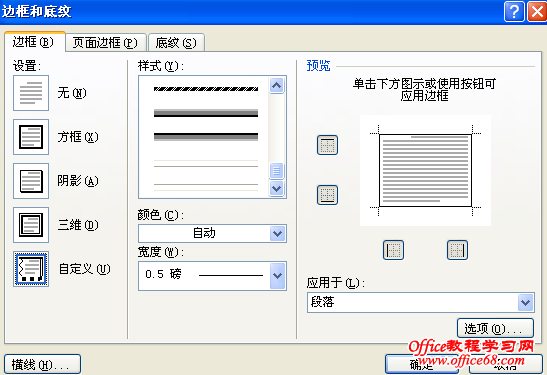
Task: Click the style list scrollbar thumb
Action: [x=277, y=171]
